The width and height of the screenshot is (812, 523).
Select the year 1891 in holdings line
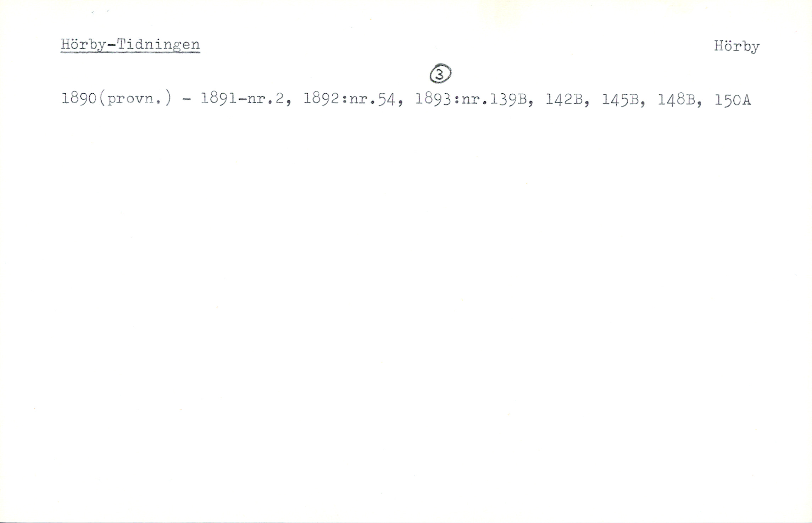tap(218, 98)
